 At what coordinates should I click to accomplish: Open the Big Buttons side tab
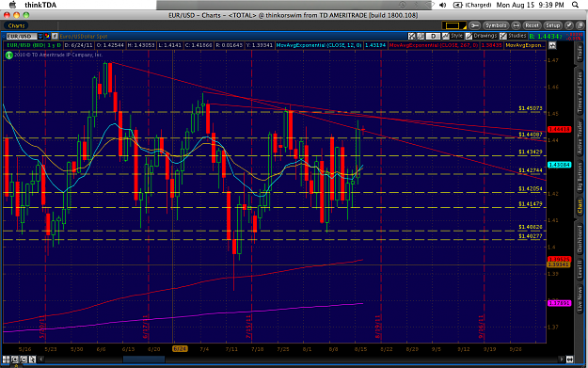[580, 178]
